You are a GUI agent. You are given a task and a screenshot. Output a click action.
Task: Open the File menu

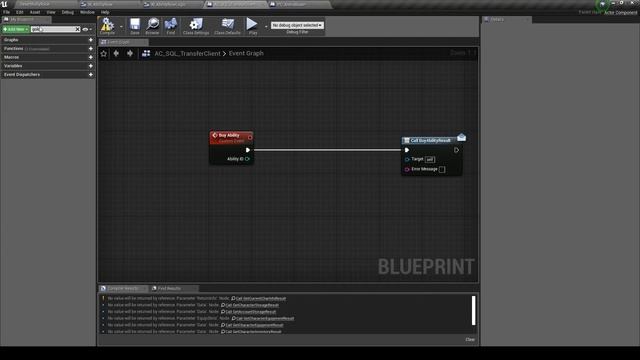(7, 12)
